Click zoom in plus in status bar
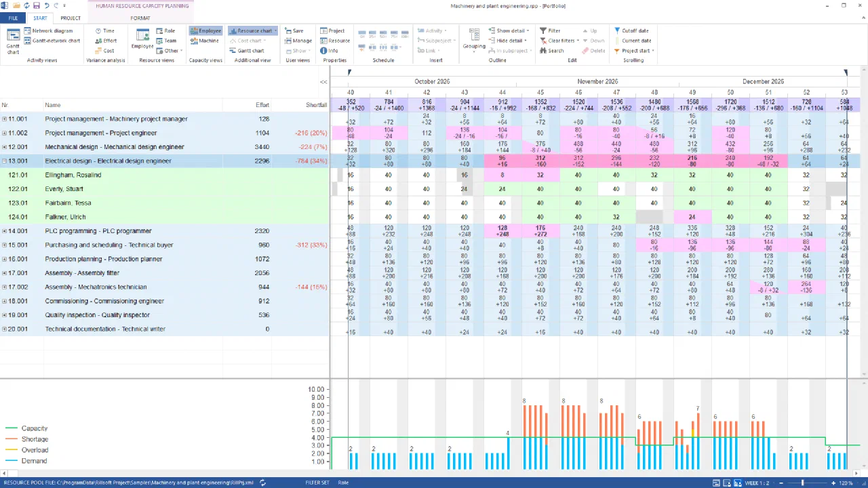 point(834,483)
